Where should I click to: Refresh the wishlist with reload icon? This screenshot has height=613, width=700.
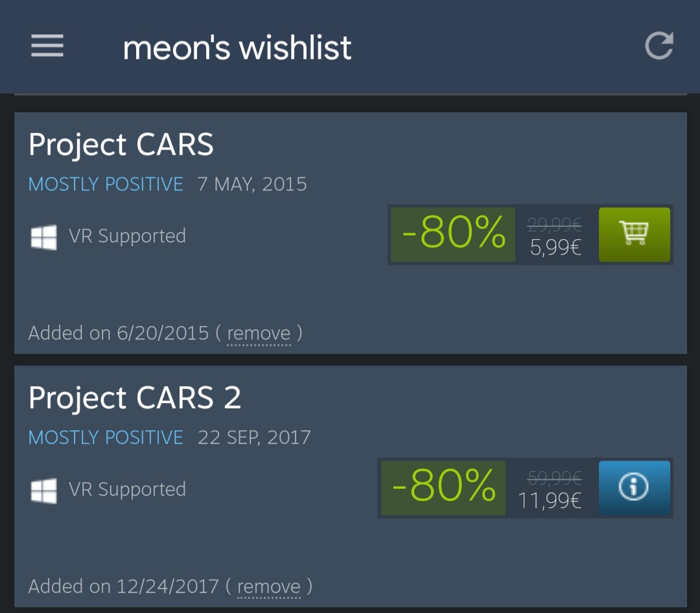point(659,46)
